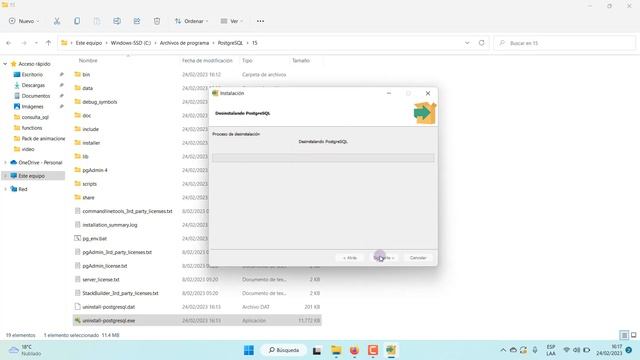Sort by Tamaño column header
This screenshot has width=640, height=360.
(301, 60)
